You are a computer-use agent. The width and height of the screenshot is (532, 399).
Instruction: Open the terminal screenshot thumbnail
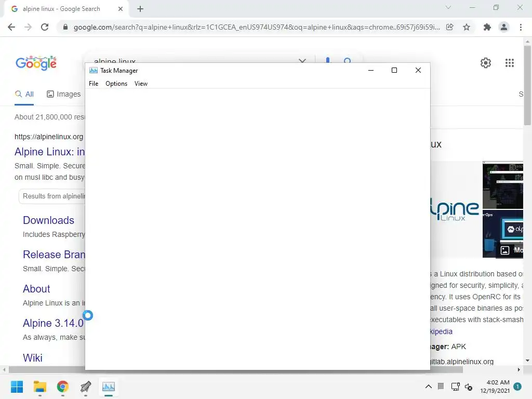(503, 185)
